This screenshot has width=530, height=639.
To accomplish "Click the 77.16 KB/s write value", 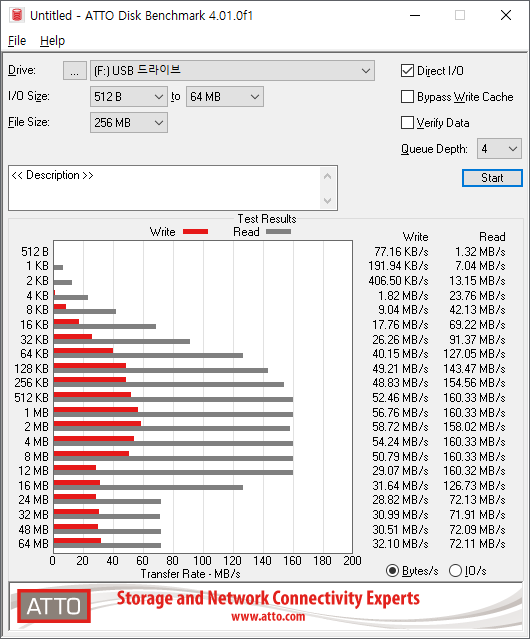I will pyautogui.click(x=401, y=252).
